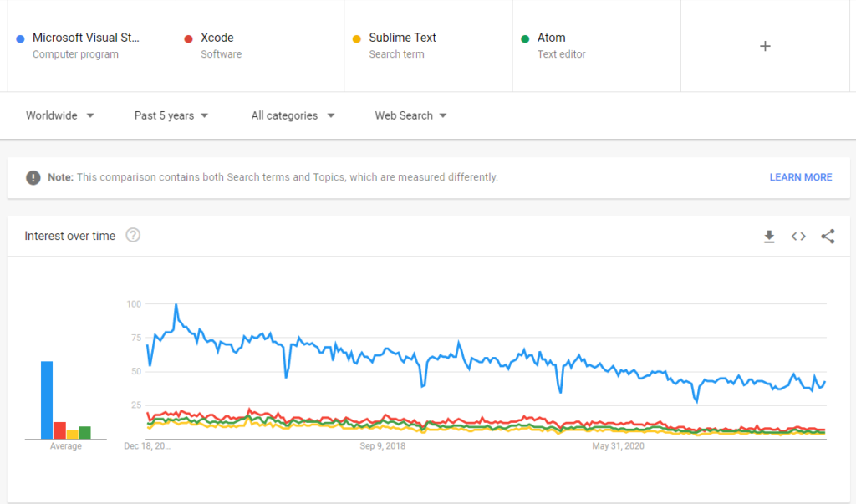This screenshot has height=504, width=856.
Task: Open the embed code icon
Action: [x=798, y=237]
